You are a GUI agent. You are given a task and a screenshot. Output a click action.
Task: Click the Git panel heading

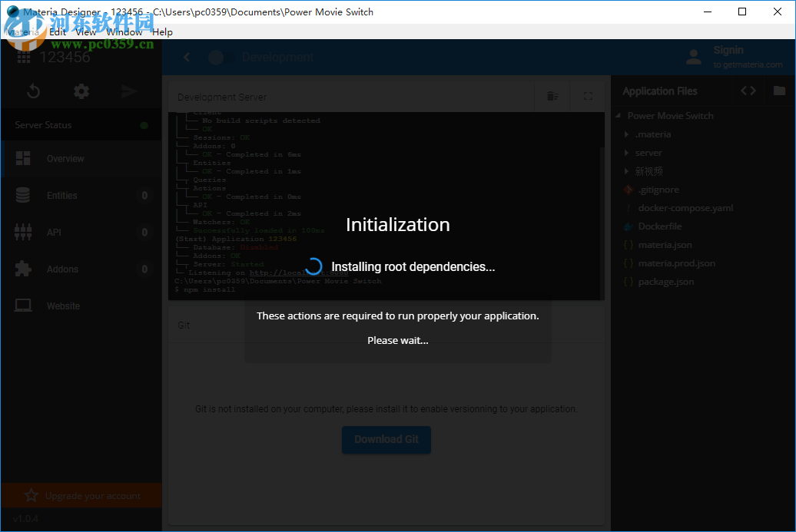tap(184, 325)
